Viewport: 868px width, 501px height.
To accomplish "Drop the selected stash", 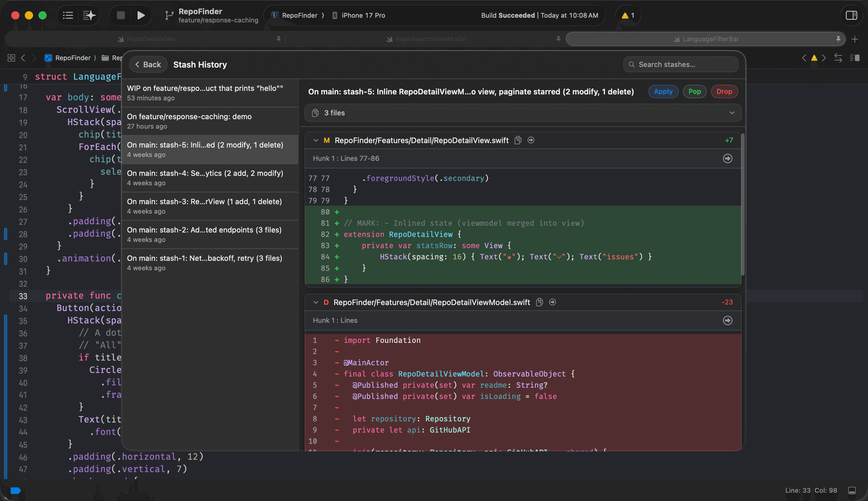I will pos(724,91).
